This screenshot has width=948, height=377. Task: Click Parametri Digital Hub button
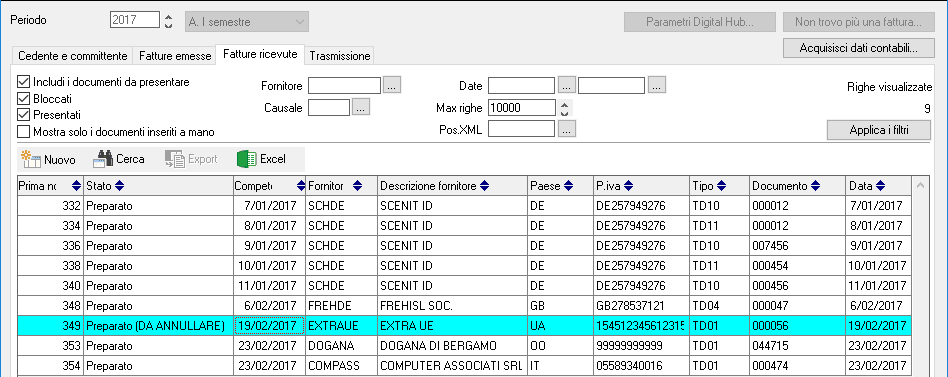[x=700, y=22]
